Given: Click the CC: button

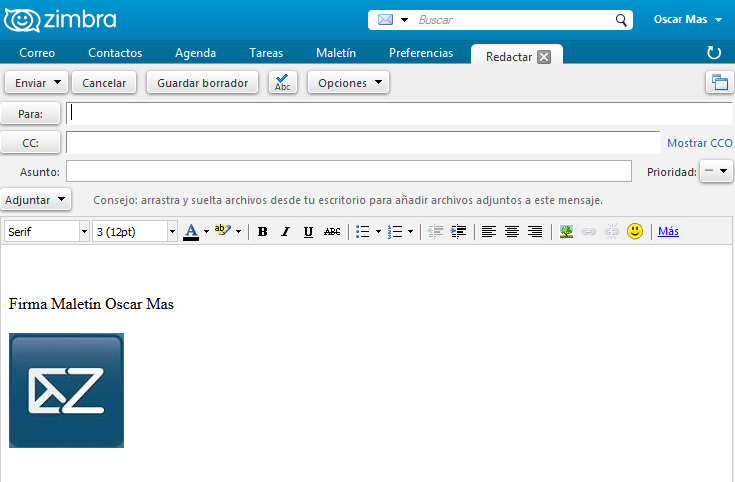Looking at the screenshot, I should click(30, 143).
